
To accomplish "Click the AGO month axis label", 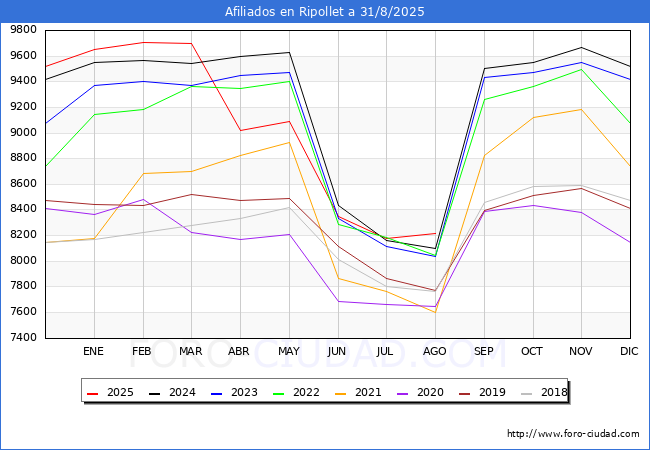I will click(435, 352).
